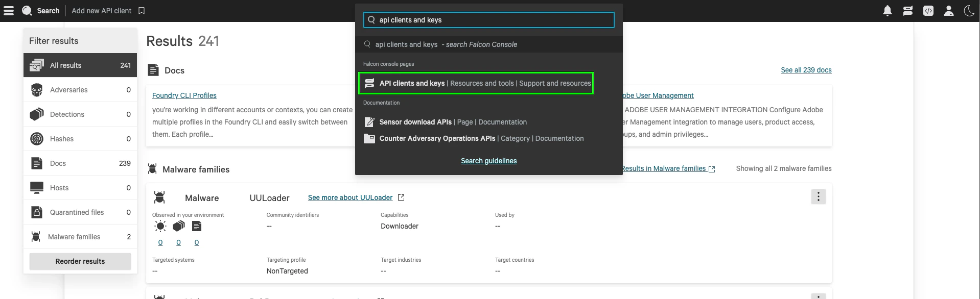Open the first observed count 0 link
The image size is (980, 299).
coord(160,242)
